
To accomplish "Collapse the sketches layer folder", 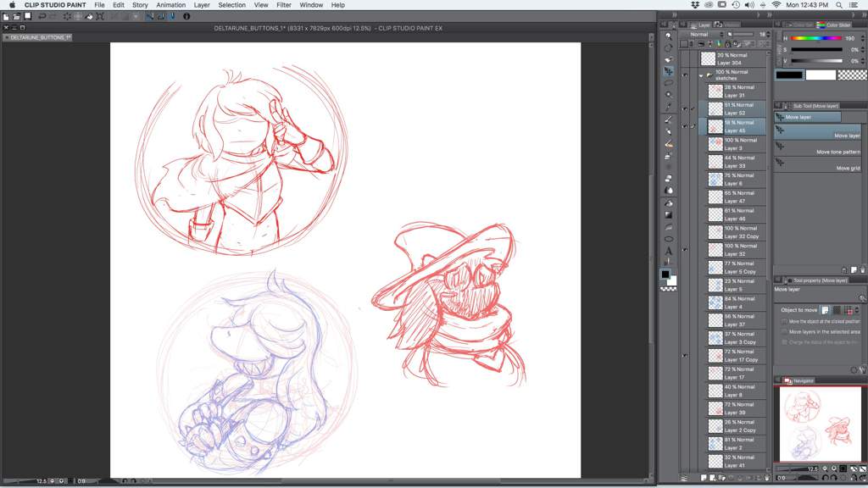I will [702, 75].
